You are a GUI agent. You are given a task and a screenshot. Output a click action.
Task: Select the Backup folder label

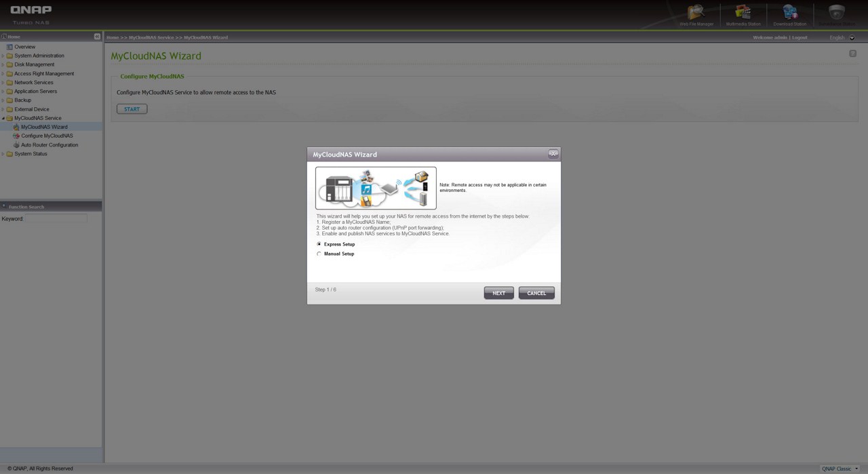[x=23, y=100]
